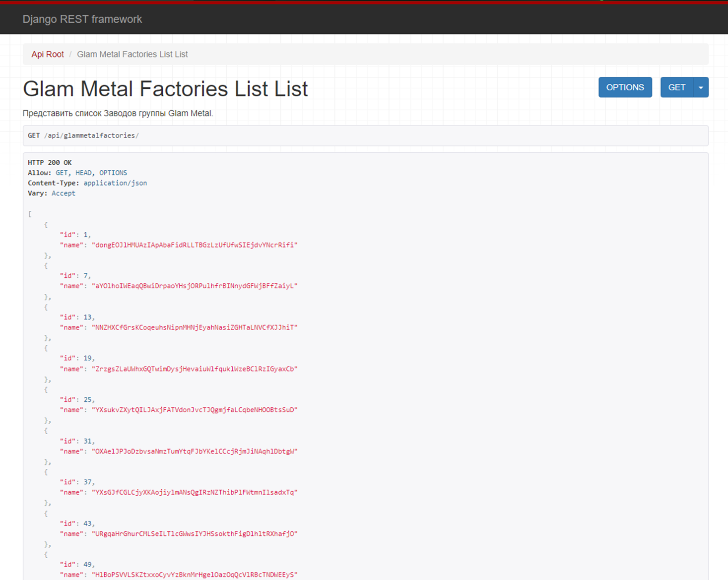
Task: Click the description "Представить список Заводов группы Glam Metal."
Action: click(118, 113)
